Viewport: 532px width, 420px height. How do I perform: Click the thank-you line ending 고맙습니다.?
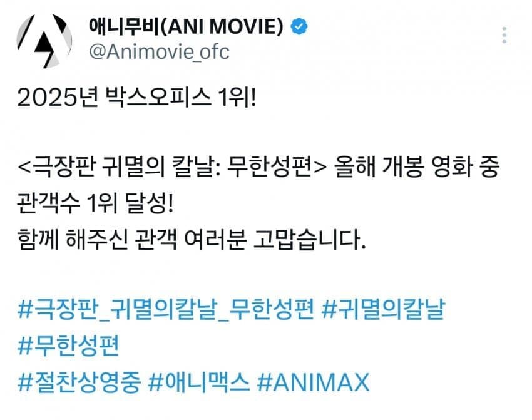click(x=192, y=240)
